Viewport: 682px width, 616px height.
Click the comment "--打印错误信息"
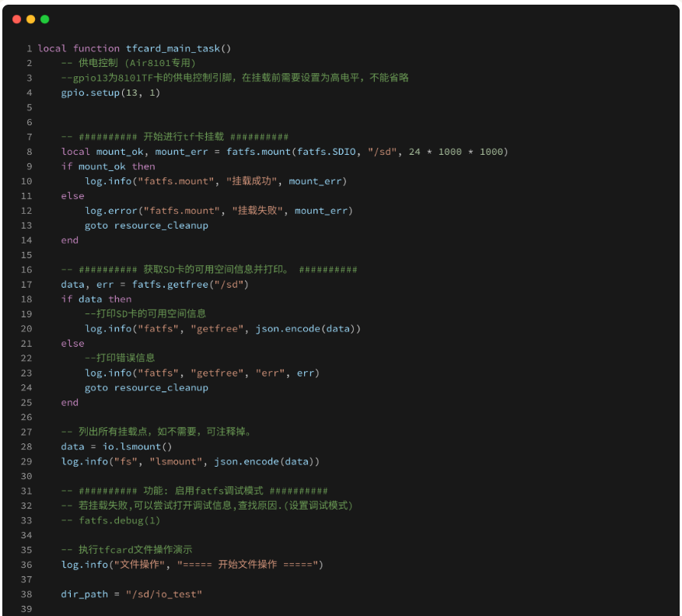[120, 358]
